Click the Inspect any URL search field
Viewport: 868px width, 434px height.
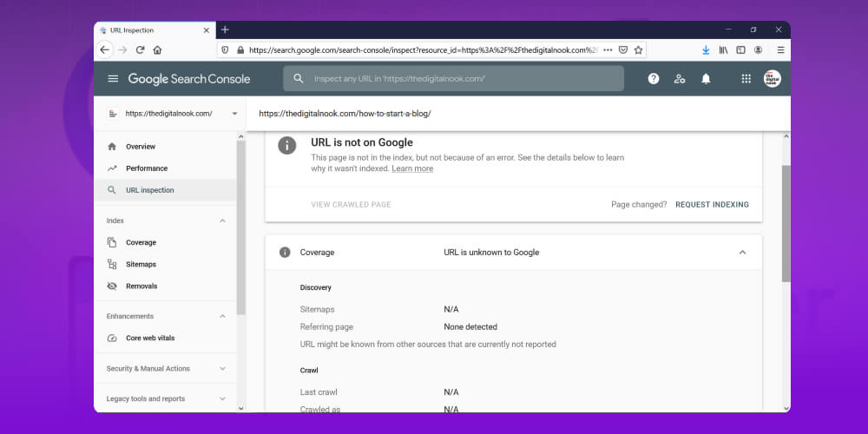click(x=453, y=79)
